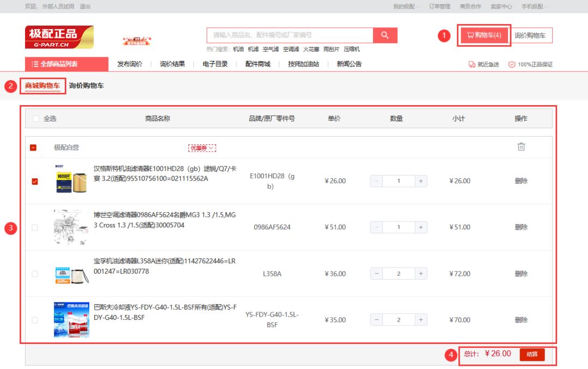Go to 发布询价 page
The image size is (588, 369).
[x=130, y=64]
